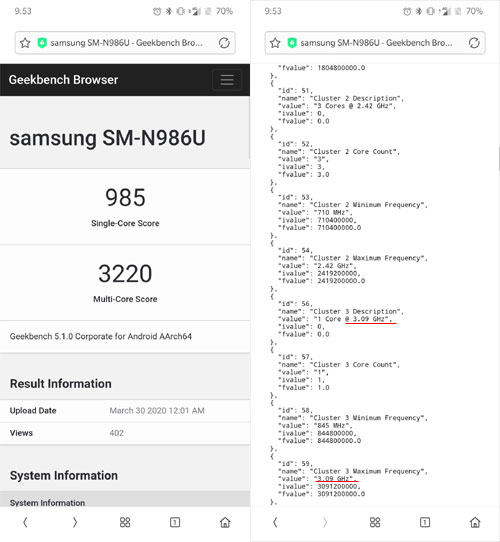Tap the "Cluster 3 Minimum Frequency" line
The width and height of the screenshot is (500, 542).
tap(353, 418)
